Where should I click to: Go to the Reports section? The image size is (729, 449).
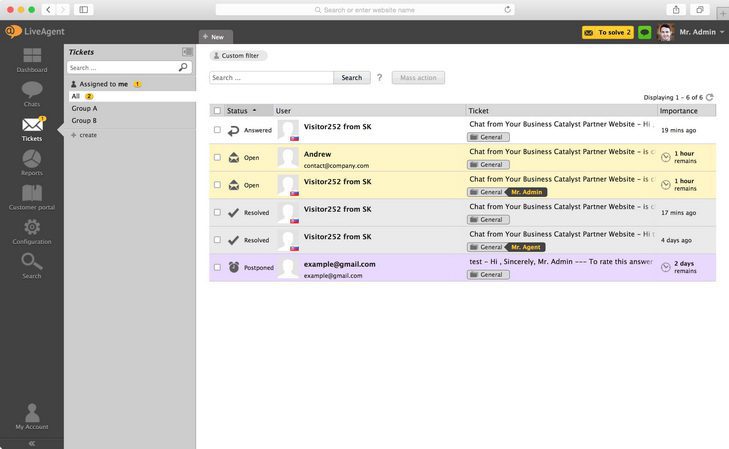[x=32, y=162]
